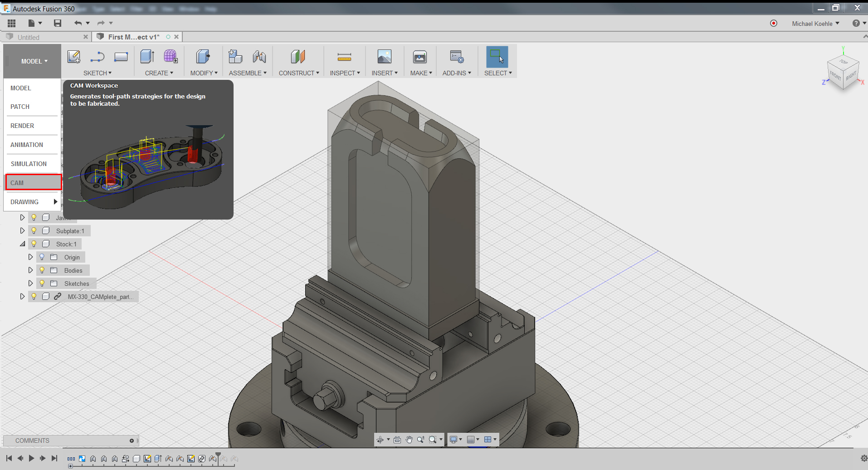Click the Save icon in top toolbar

[58, 23]
